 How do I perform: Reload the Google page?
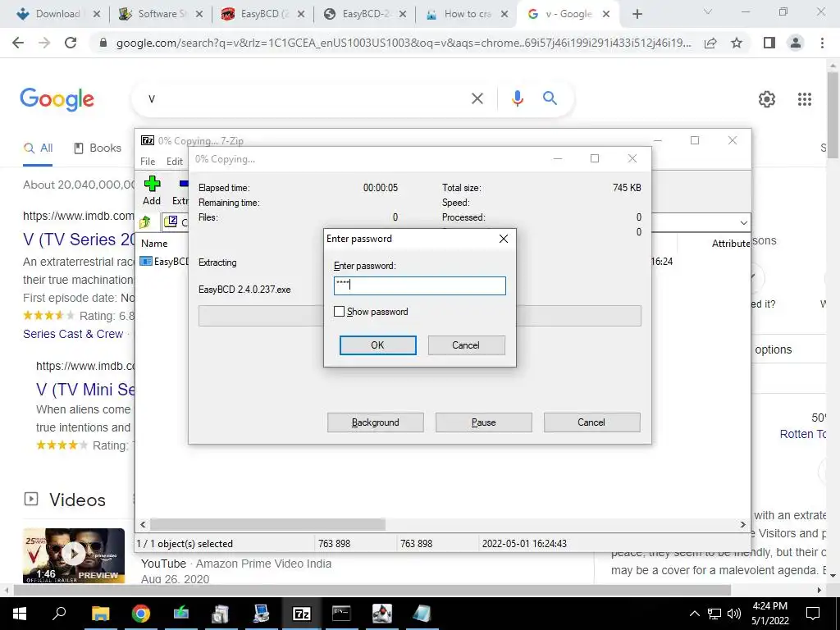coord(71,43)
